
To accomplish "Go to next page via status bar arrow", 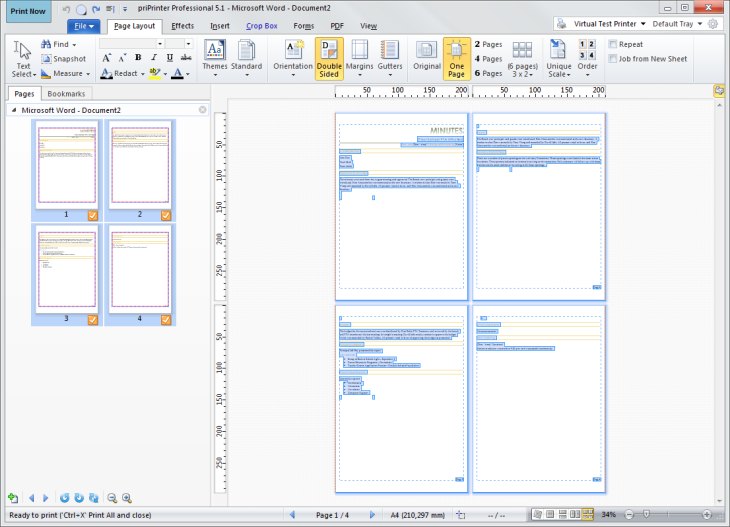I will click(372, 514).
